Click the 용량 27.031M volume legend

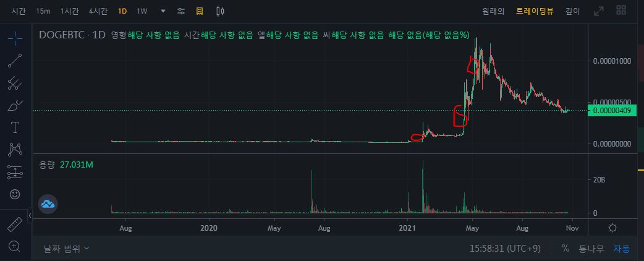66,165
